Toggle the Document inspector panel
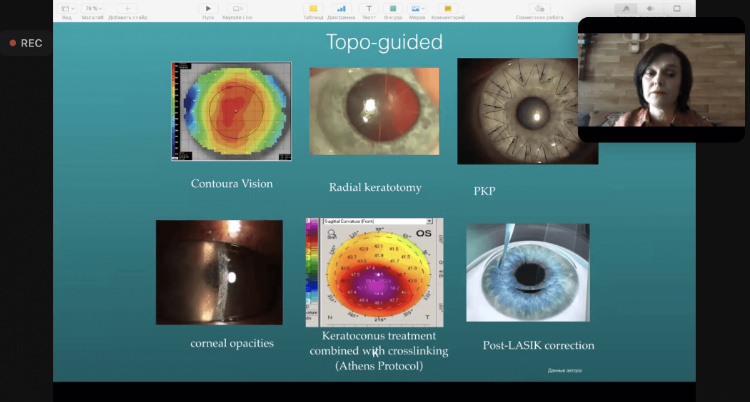The image size is (750, 402). (677, 8)
